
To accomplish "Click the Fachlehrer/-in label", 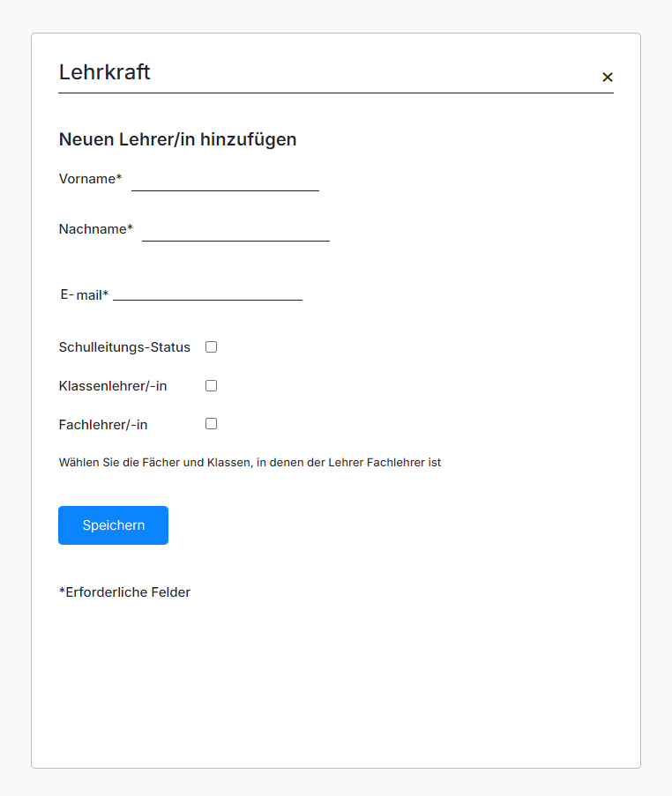I will 103,425.
